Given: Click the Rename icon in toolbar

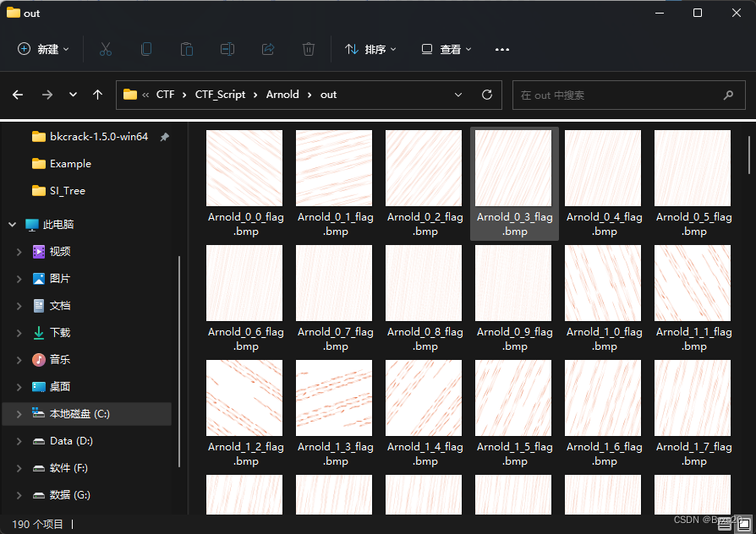Looking at the screenshot, I should pyautogui.click(x=227, y=49).
